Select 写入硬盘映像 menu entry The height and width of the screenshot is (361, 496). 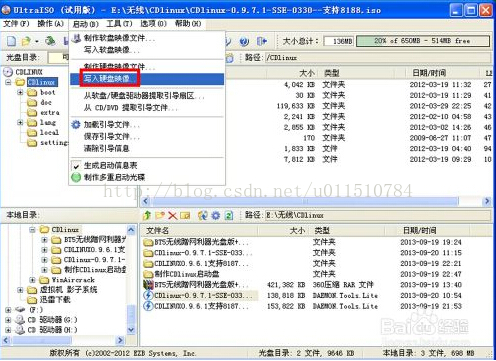coord(147,79)
